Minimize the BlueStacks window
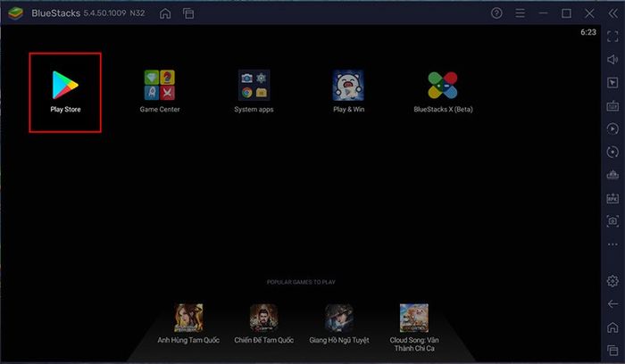The width and height of the screenshot is (625, 364). 543,13
